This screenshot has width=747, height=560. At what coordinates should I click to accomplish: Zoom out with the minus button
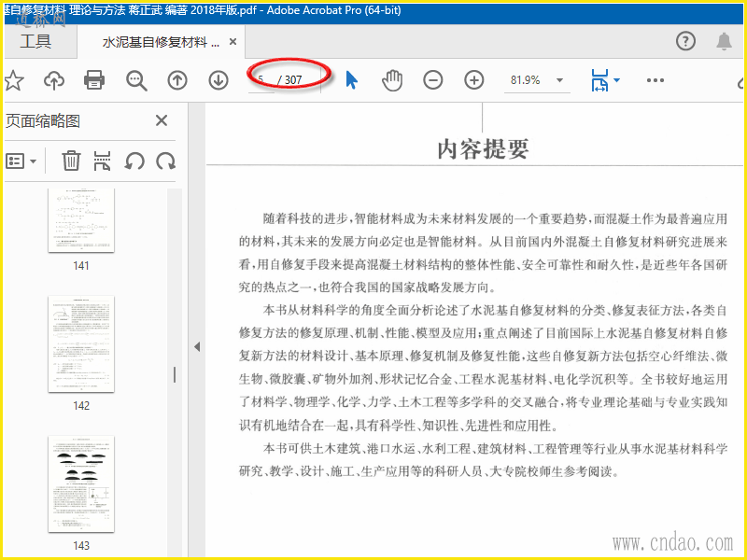tap(432, 80)
